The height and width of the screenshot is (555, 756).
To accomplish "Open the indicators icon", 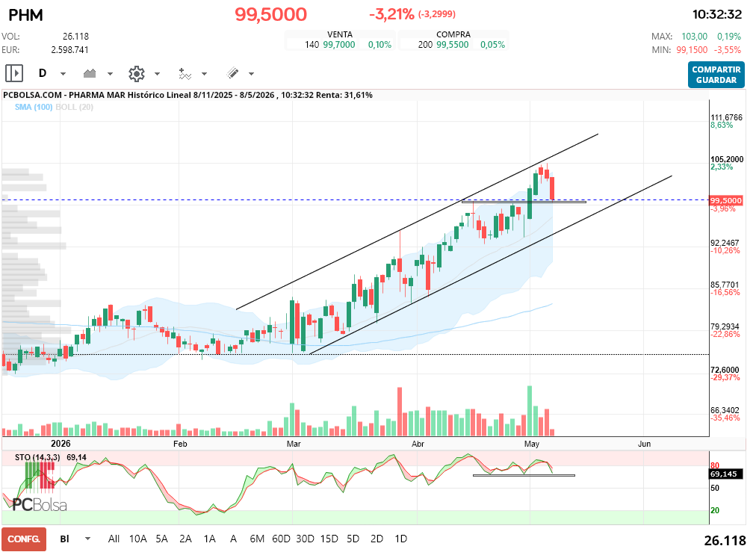I will [x=185, y=74].
